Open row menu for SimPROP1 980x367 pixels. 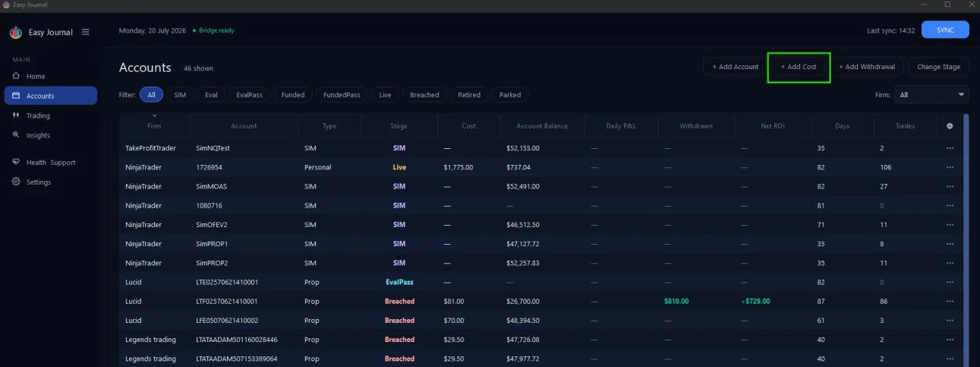[x=950, y=244]
